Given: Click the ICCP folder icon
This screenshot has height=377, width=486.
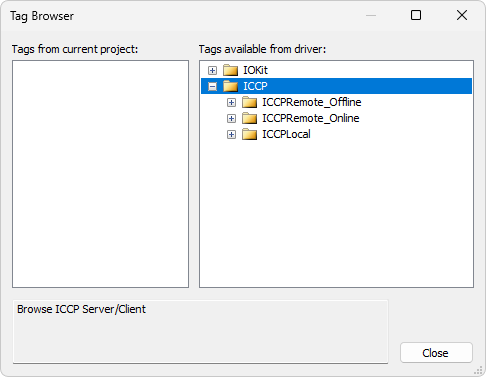Looking at the screenshot, I should pyautogui.click(x=230, y=86).
